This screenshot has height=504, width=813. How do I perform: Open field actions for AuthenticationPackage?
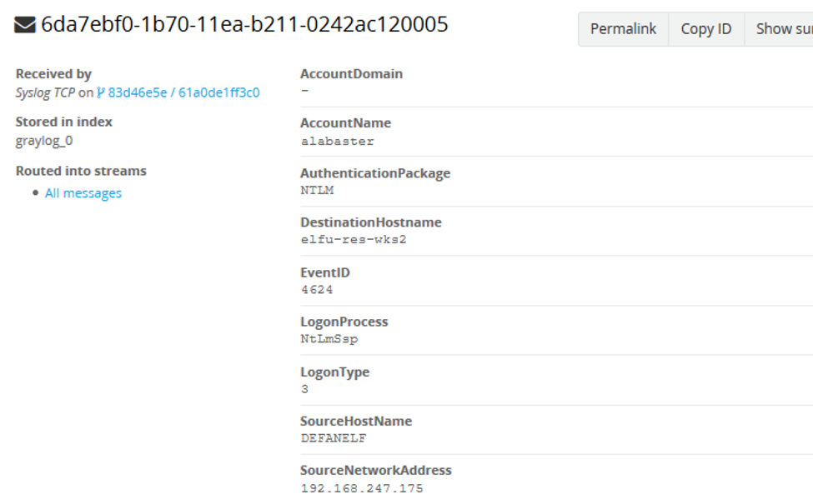point(376,173)
